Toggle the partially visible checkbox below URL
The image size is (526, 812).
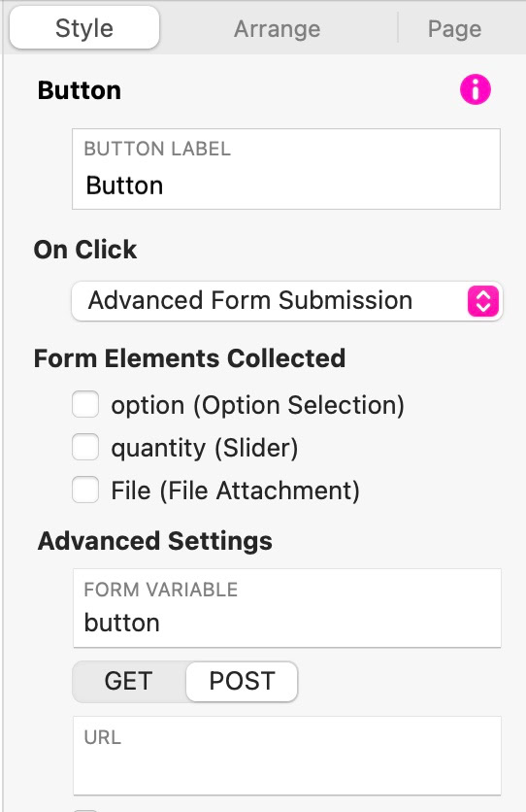click(85, 809)
